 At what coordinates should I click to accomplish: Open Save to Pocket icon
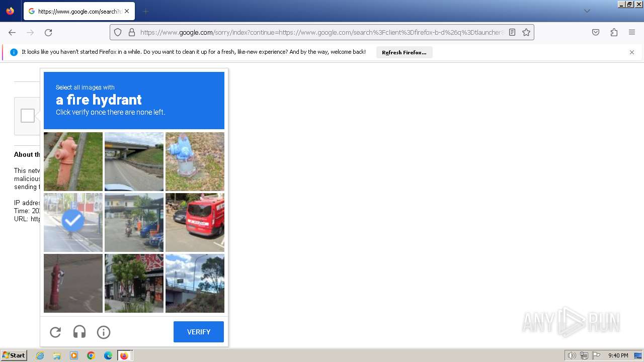coord(596,32)
